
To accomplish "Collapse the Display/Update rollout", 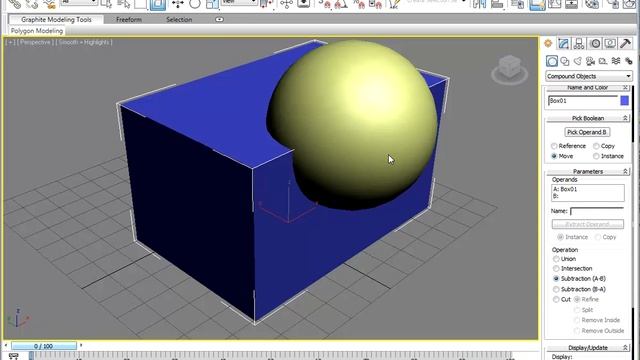I will click(587, 348).
